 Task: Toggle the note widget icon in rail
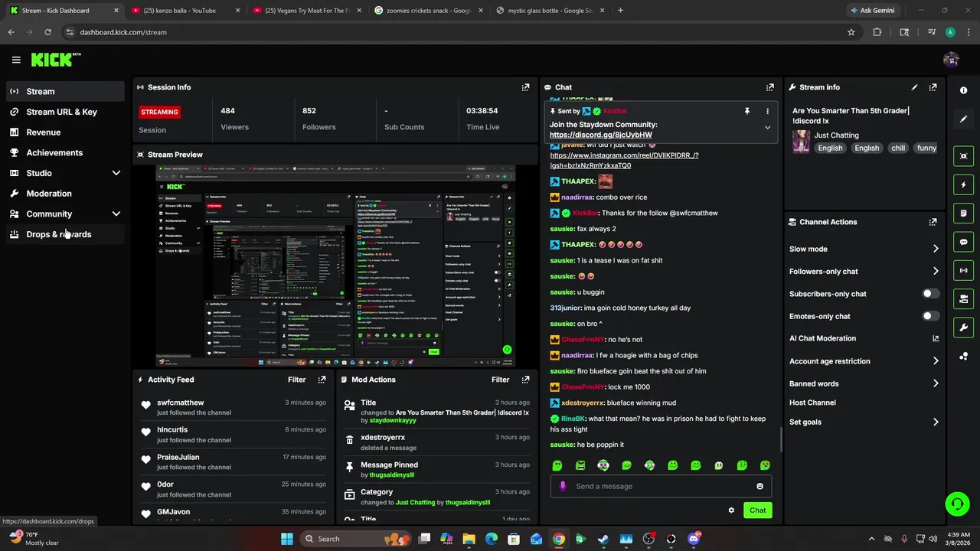[x=963, y=213]
